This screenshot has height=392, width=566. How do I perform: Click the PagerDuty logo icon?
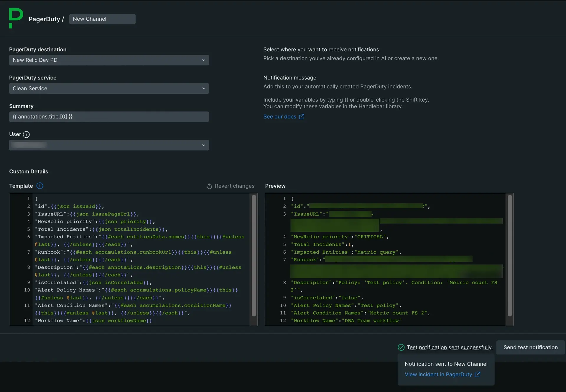[16, 18]
